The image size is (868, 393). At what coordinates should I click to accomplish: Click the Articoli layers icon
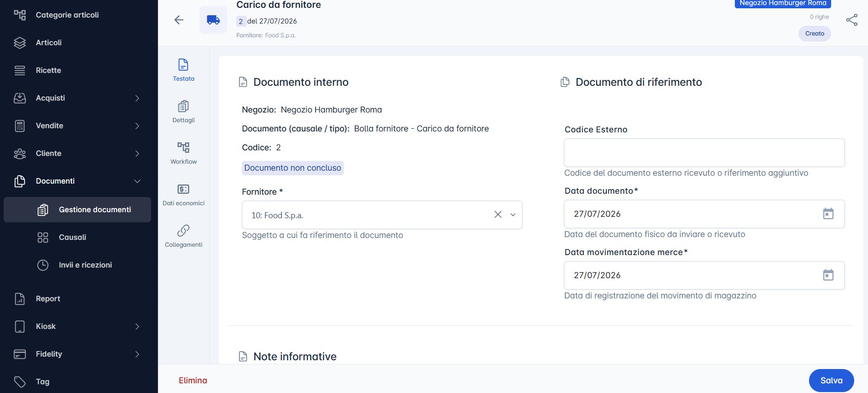point(20,42)
